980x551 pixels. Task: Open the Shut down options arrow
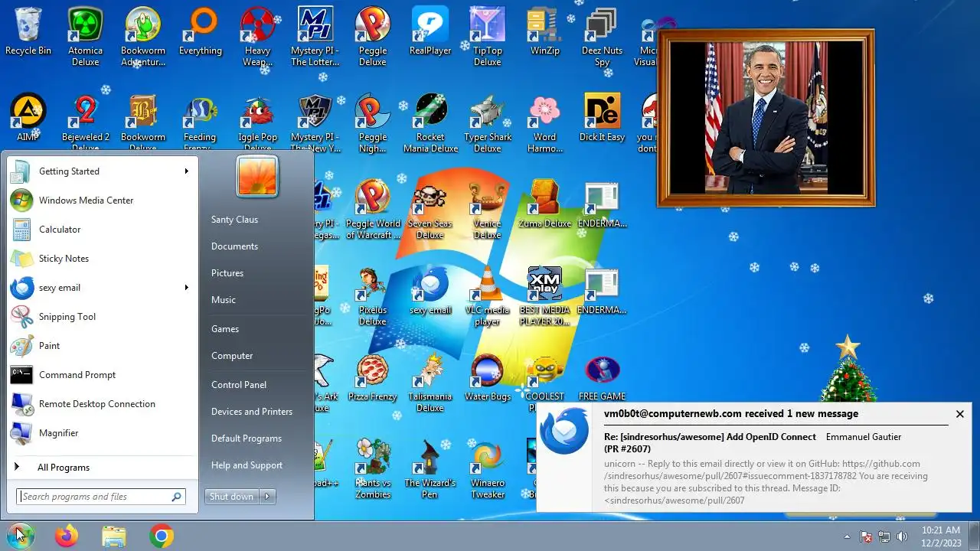[x=267, y=497]
